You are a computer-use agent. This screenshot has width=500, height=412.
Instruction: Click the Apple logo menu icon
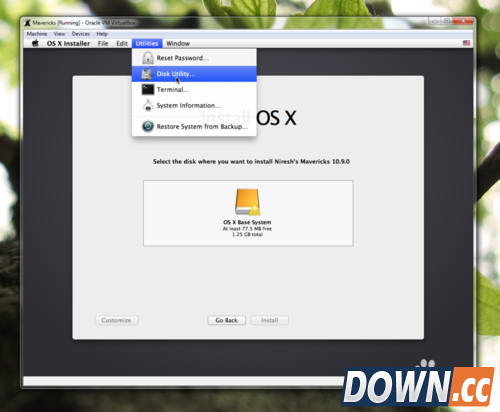pyautogui.click(x=35, y=43)
